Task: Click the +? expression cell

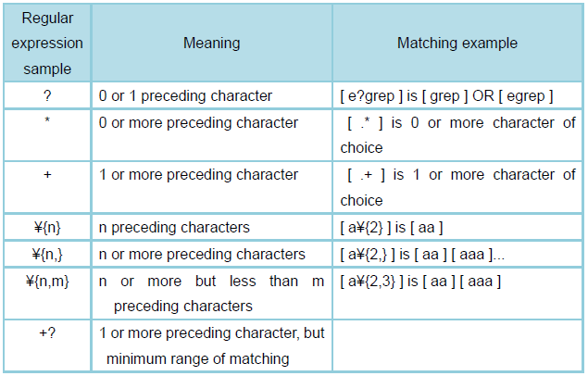Action: click(46, 332)
